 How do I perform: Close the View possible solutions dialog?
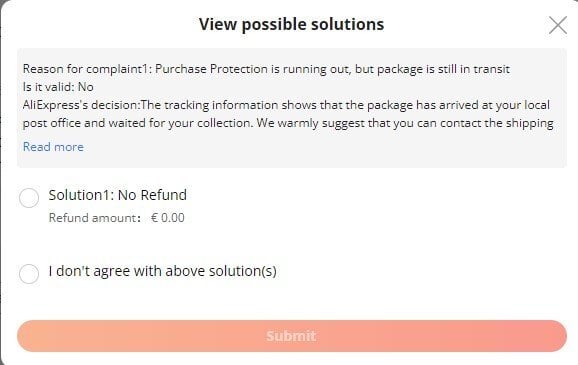558,25
